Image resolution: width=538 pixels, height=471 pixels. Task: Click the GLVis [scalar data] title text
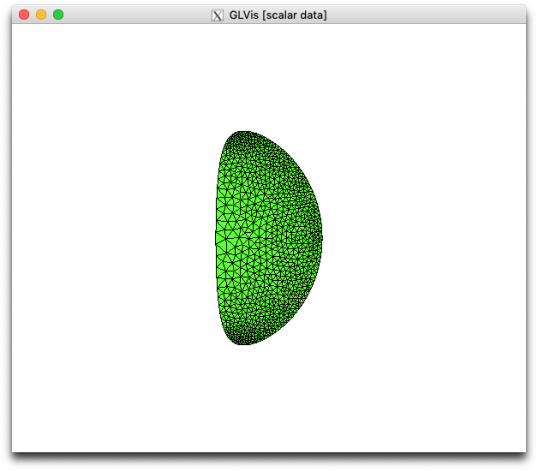278,15
